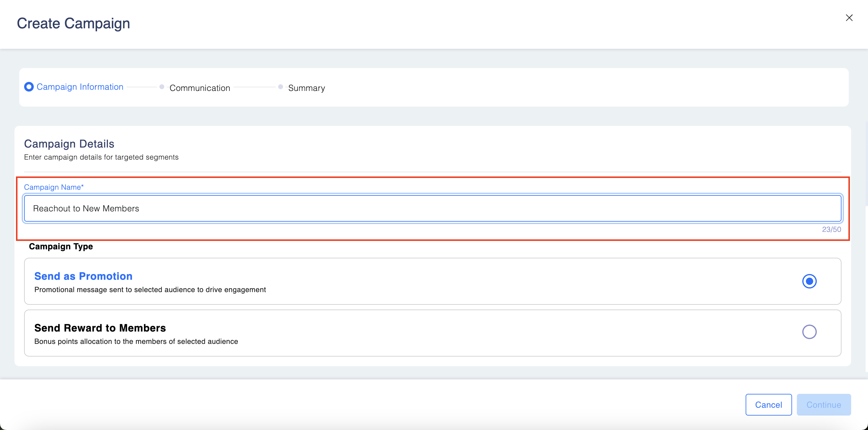Open the Campaign Information step label
Image resolution: width=868 pixels, height=430 pixels.
[80, 87]
